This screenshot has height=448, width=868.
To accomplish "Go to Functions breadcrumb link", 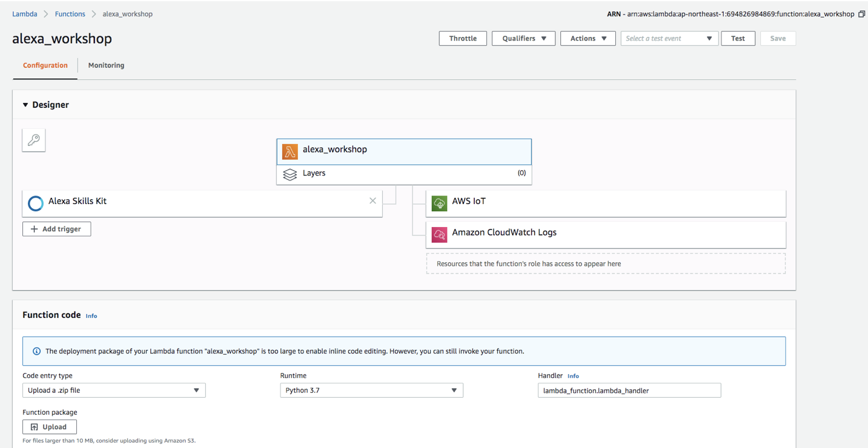I will pos(70,14).
